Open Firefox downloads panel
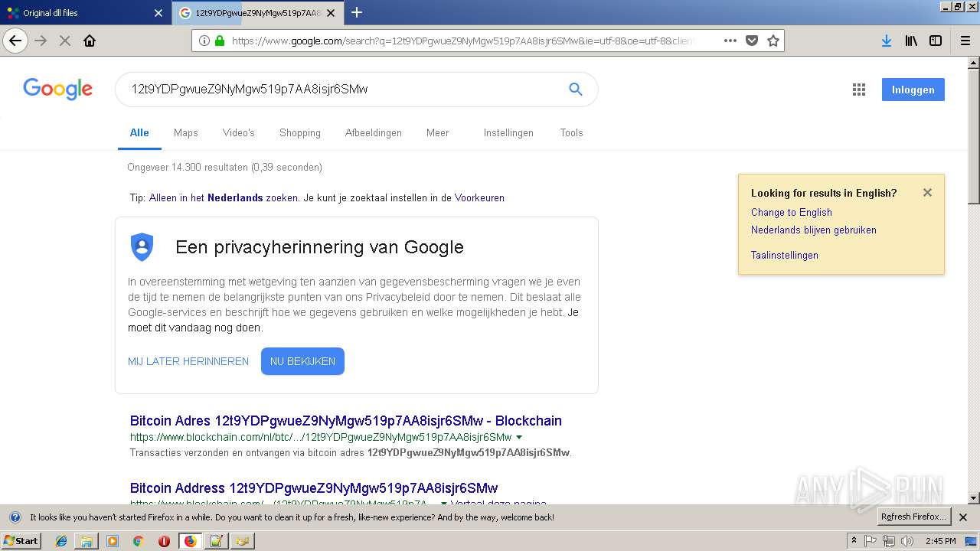Image resolution: width=980 pixels, height=551 pixels. tap(886, 41)
